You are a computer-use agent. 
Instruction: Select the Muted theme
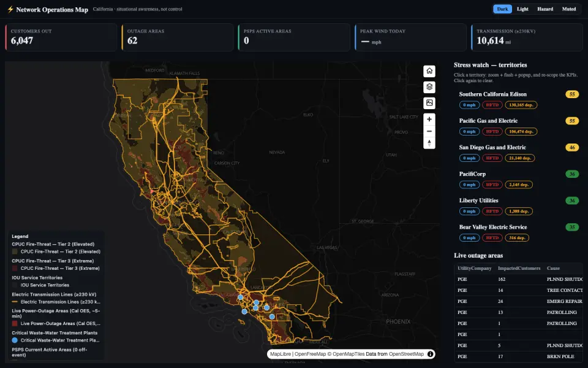(x=569, y=9)
